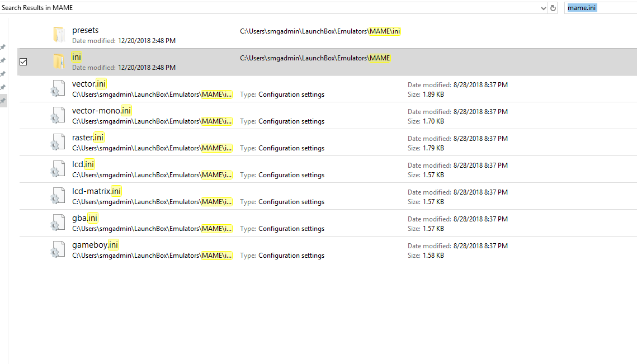Click the lcd-matrix.ini file name
Viewport: 637px width, 364px height.
click(97, 191)
